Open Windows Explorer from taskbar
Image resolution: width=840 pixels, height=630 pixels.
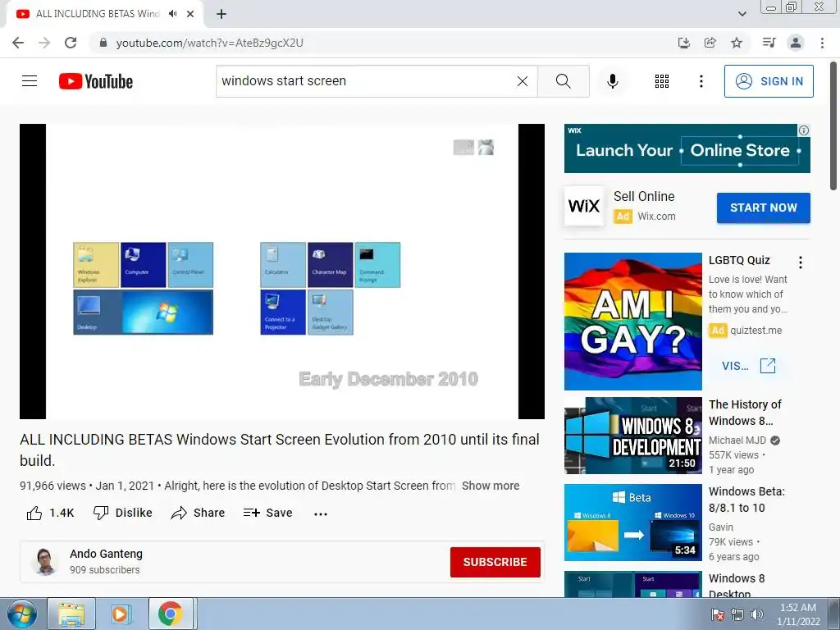tap(71, 614)
